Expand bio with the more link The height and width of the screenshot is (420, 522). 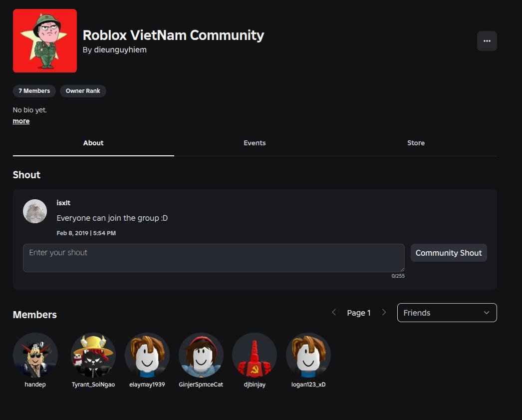tap(21, 121)
